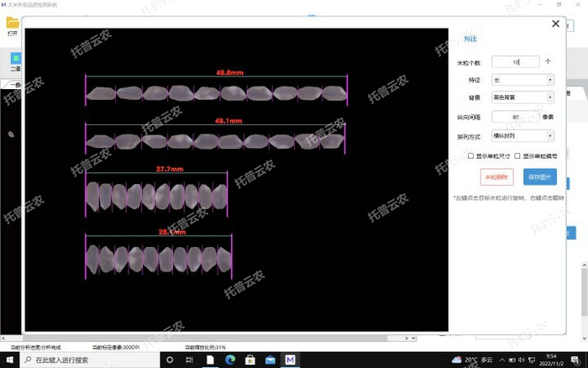Screen dimensions: 588x368
Task: Click the first row of rice grains
Action: pos(215,92)
